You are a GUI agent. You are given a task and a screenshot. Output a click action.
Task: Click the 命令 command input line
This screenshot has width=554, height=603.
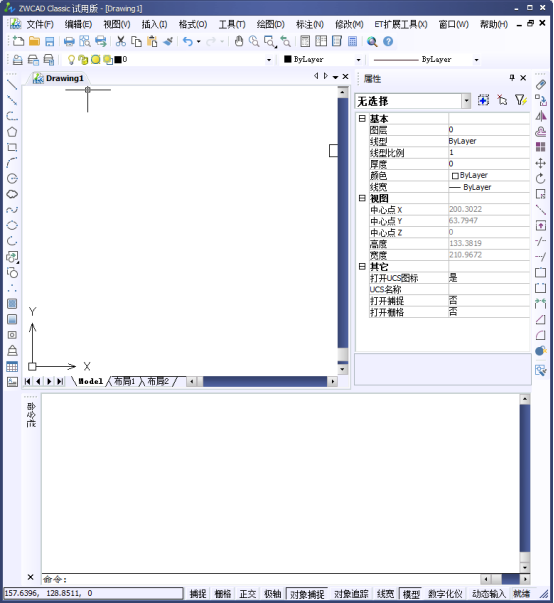coord(261,579)
